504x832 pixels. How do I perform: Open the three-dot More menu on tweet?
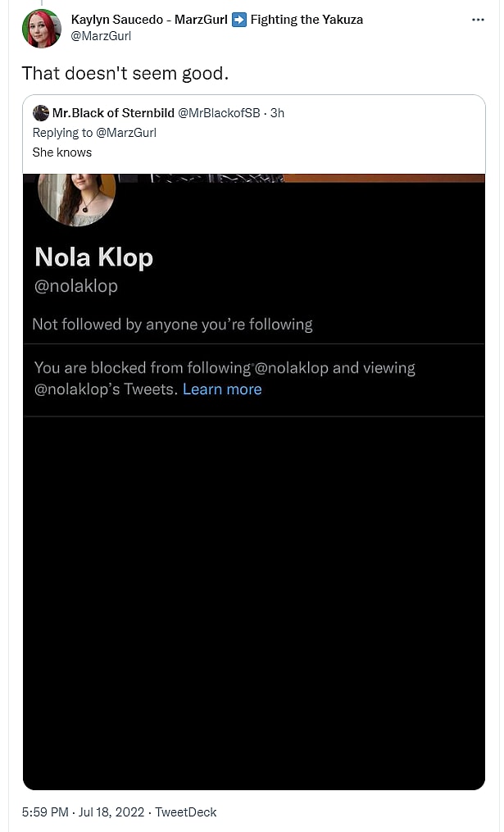click(x=479, y=20)
